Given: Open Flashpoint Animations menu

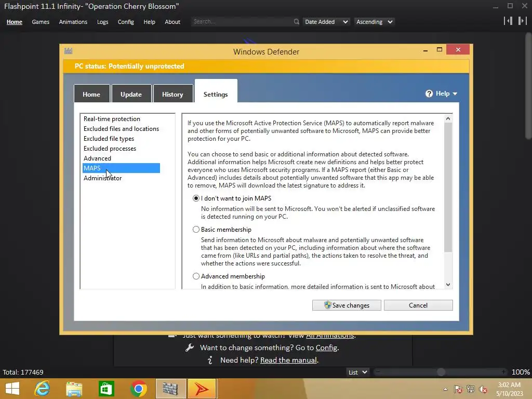Looking at the screenshot, I should 73,22.
